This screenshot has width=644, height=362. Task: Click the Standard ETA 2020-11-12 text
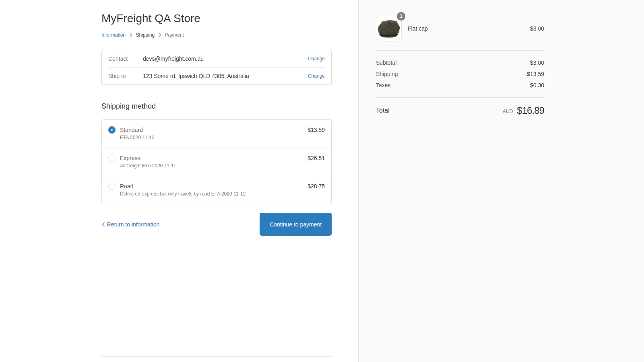click(x=137, y=138)
